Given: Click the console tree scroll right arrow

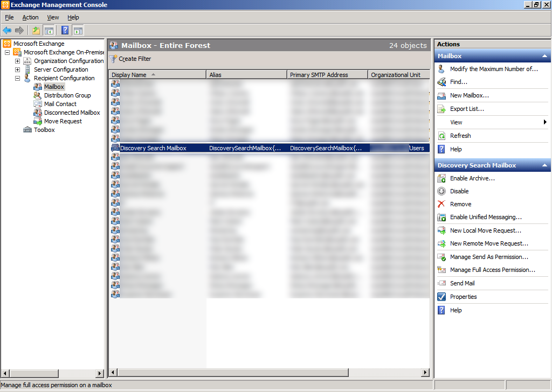Looking at the screenshot, I should [100, 373].
